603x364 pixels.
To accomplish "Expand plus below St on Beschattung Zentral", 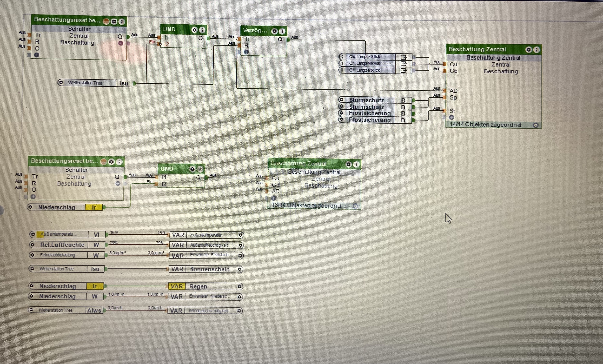I will point(451,117).
